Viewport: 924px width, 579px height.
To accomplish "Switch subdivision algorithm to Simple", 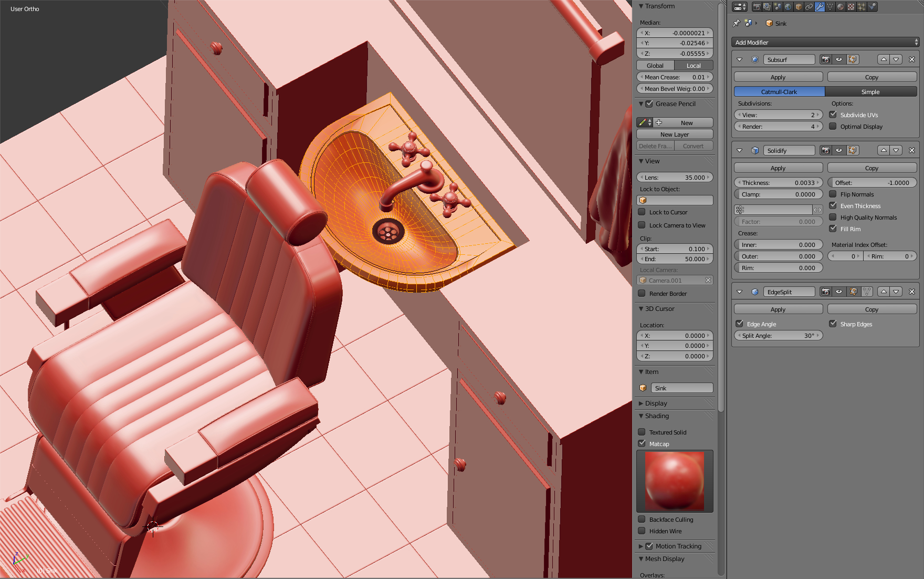I will [870, 91].
